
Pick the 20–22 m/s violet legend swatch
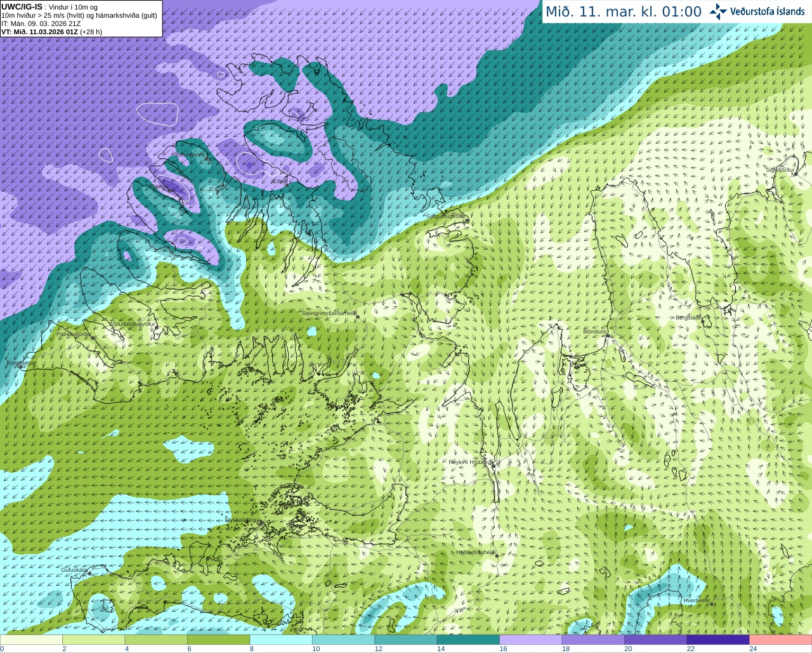tap(656, 640)
